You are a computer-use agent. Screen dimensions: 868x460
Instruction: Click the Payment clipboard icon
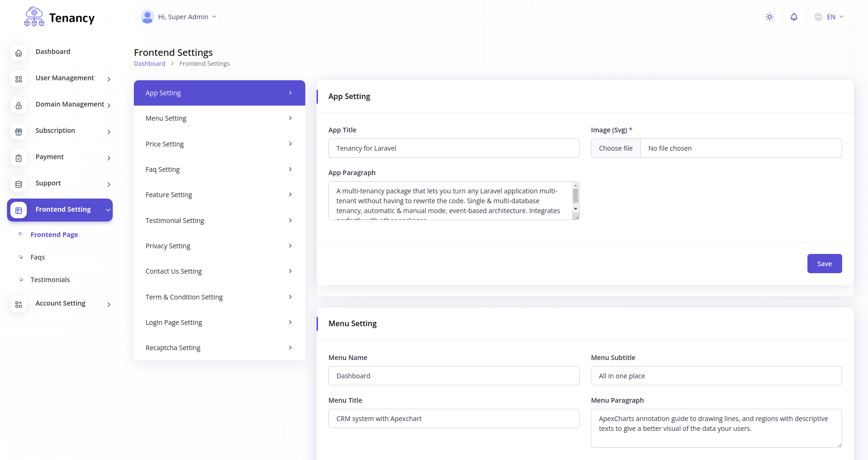click(x=19, y=158)
